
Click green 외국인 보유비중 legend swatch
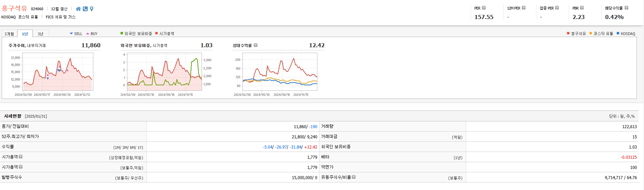[122, 33]
